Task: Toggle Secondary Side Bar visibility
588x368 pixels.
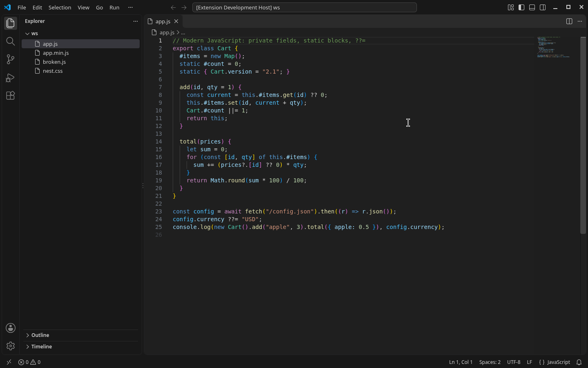Action: pos(543,7)
